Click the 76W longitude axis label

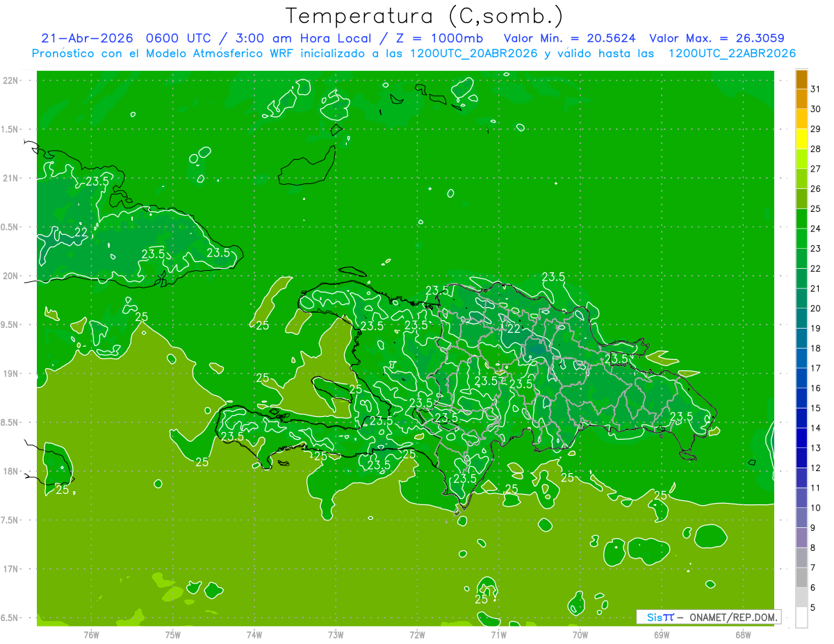91,634
